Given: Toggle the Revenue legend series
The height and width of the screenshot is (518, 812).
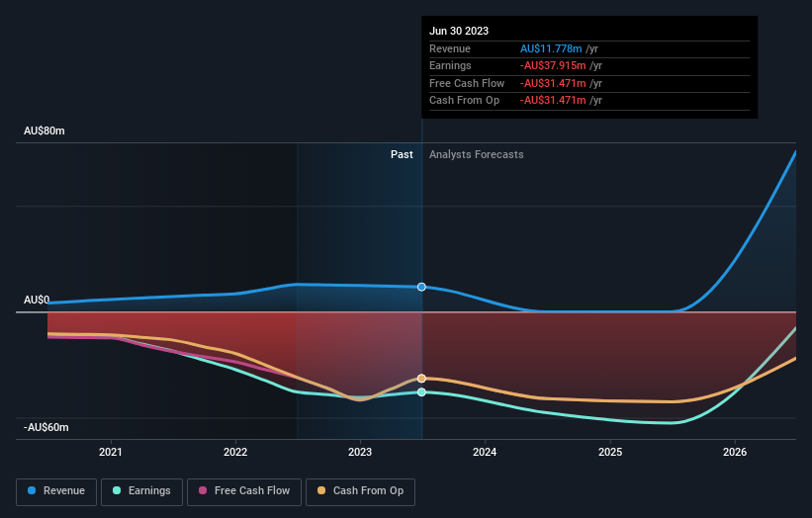Looking at the screenshot, I should pos(56,491).
